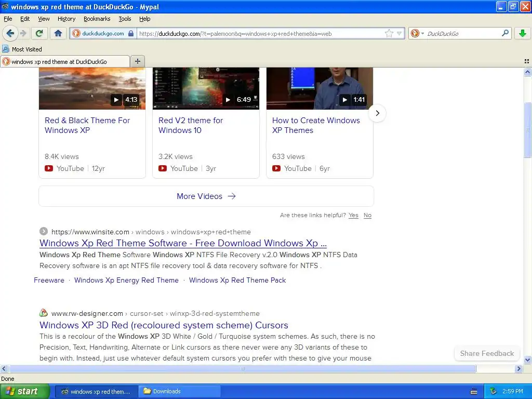The height and width of the screenshot is (399, 532).
Task: Open downloads with the green arrow icon
Action: tap(523, 33)
